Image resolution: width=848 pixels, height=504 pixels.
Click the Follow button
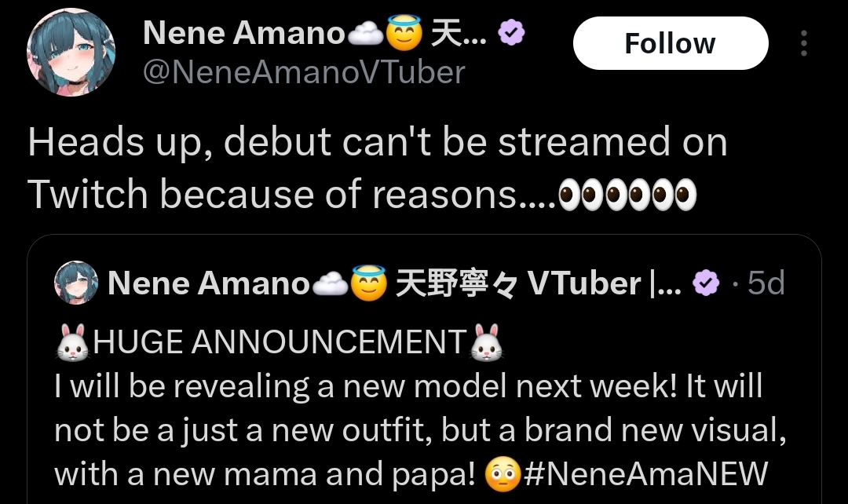(x=671, y=43)
